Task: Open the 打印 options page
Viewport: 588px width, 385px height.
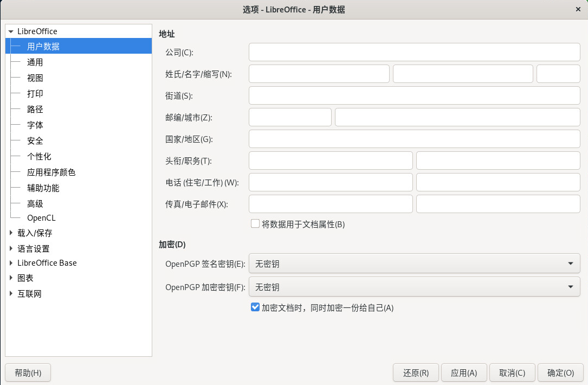Action: point(35,93)
